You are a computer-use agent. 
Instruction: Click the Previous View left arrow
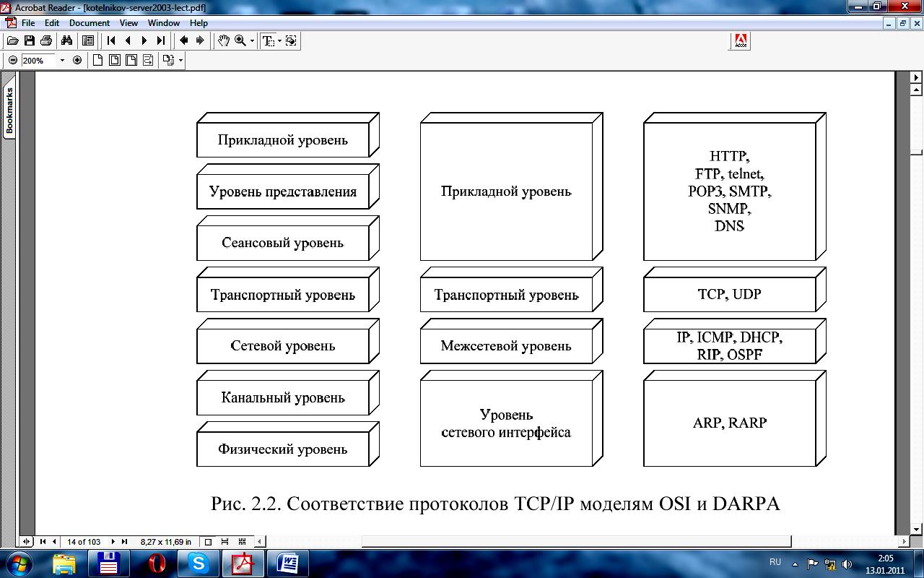[x=183, y=40]
